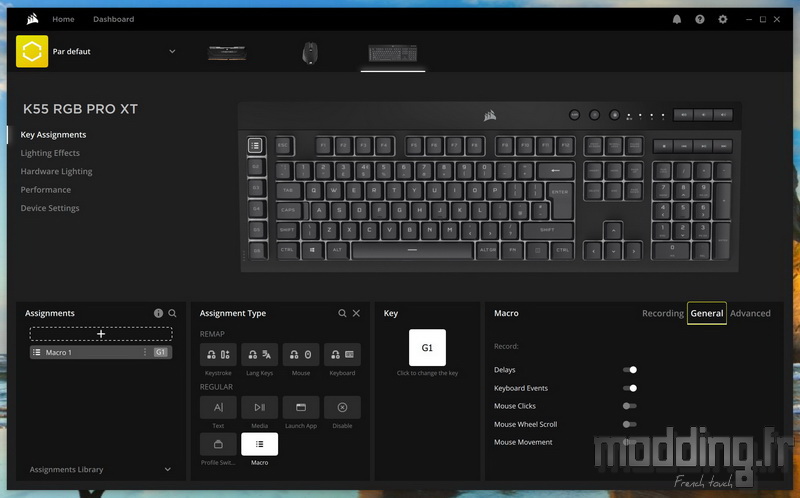Expand the Par defaut profile dropdown
Screen dimensions: 800x498
pos(172,52)
